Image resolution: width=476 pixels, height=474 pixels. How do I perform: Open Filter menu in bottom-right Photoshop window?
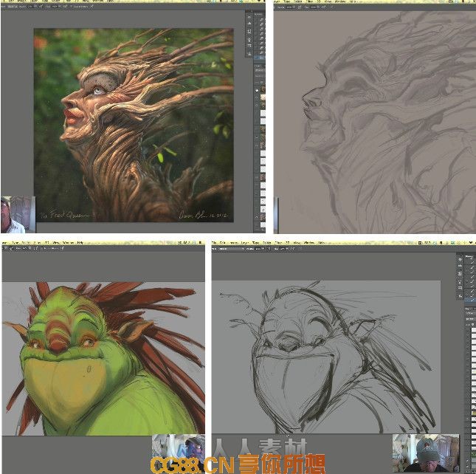coord(278,243)
